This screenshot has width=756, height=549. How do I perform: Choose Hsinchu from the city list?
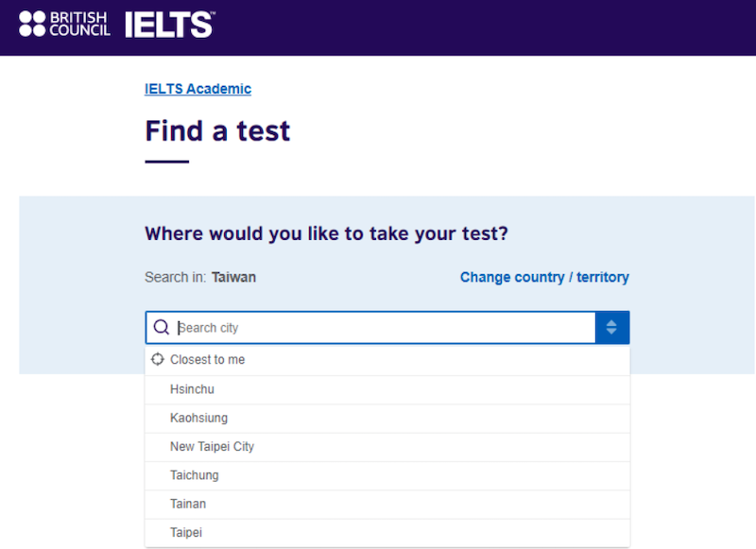[x=387, y=389]
